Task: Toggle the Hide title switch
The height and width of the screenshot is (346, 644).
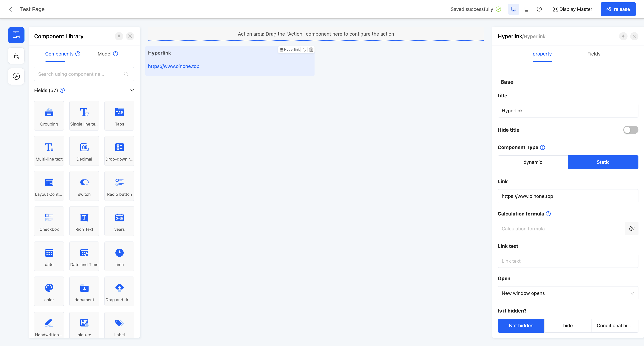Action: 631,130
